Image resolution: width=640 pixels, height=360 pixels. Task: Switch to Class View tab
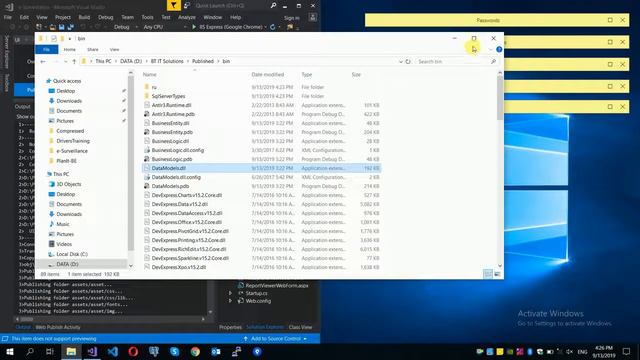click(300, 327)
